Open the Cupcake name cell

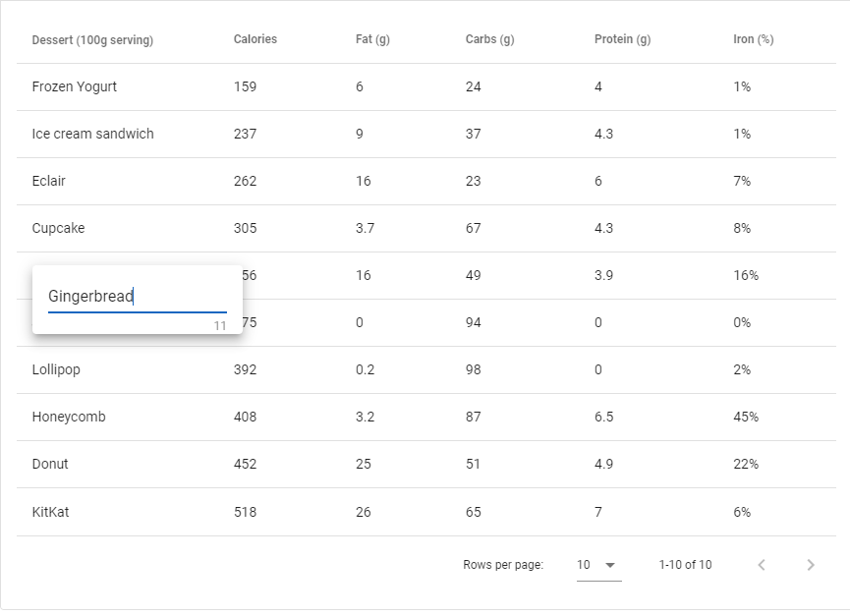(x=58, y=228)
